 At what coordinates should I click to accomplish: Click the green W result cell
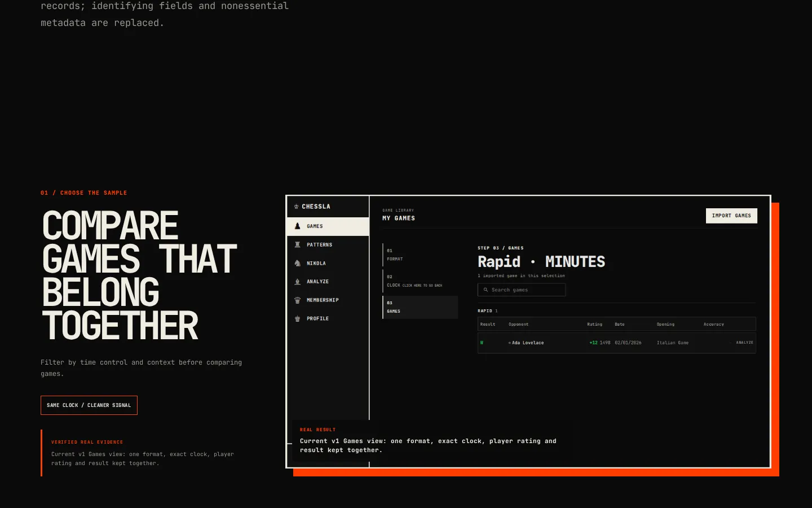[482, 343]
